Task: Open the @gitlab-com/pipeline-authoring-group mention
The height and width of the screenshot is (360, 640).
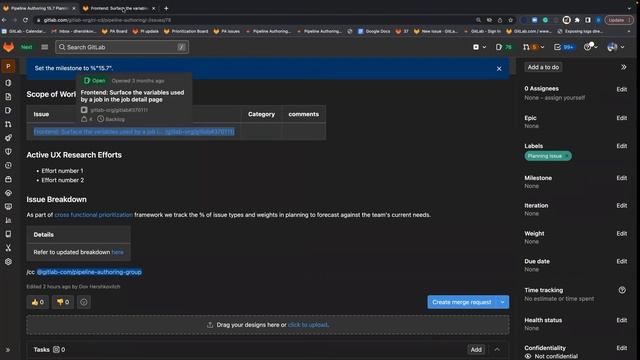Action: (89, 272)
